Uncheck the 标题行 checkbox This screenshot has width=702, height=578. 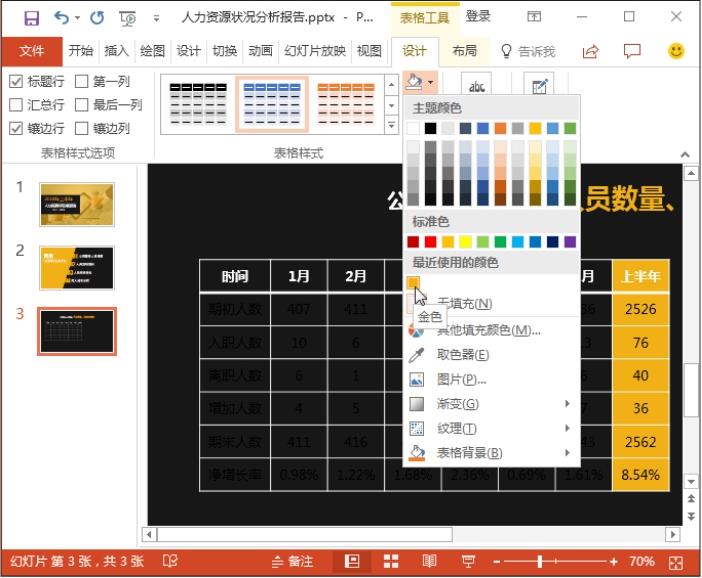pyautogui.click(x=16, y=82)
